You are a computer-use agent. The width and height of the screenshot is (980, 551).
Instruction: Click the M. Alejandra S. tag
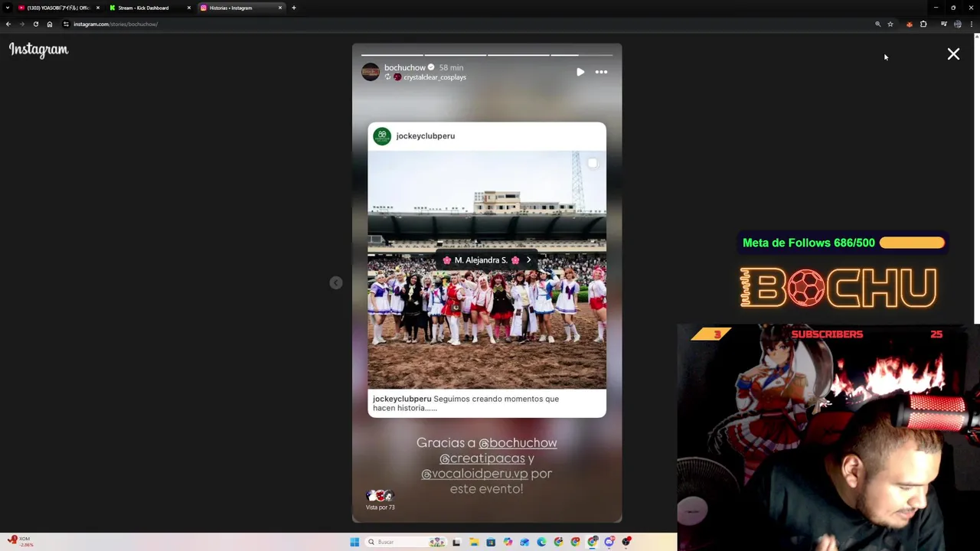pyautogui.click(x=487, y=260)
